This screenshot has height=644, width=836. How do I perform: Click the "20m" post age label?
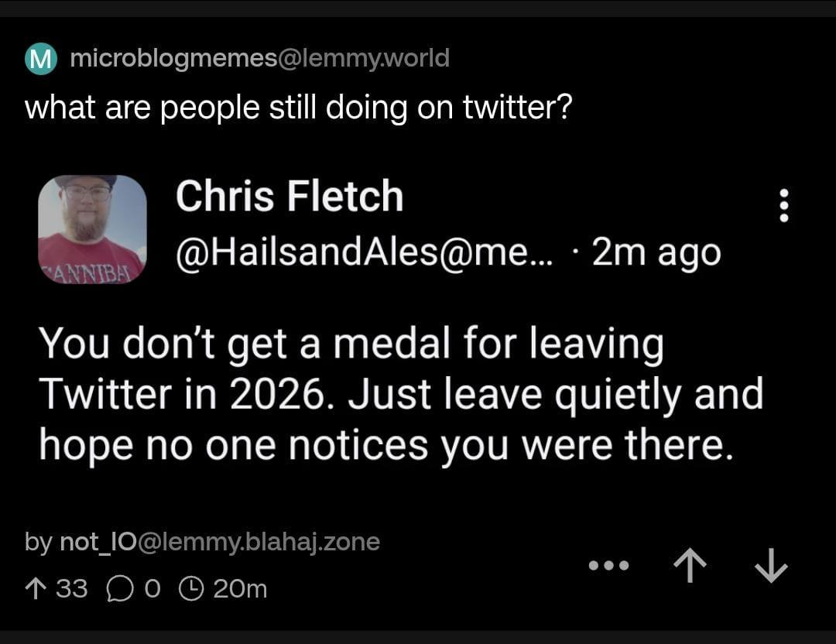(x=240, y=590)
